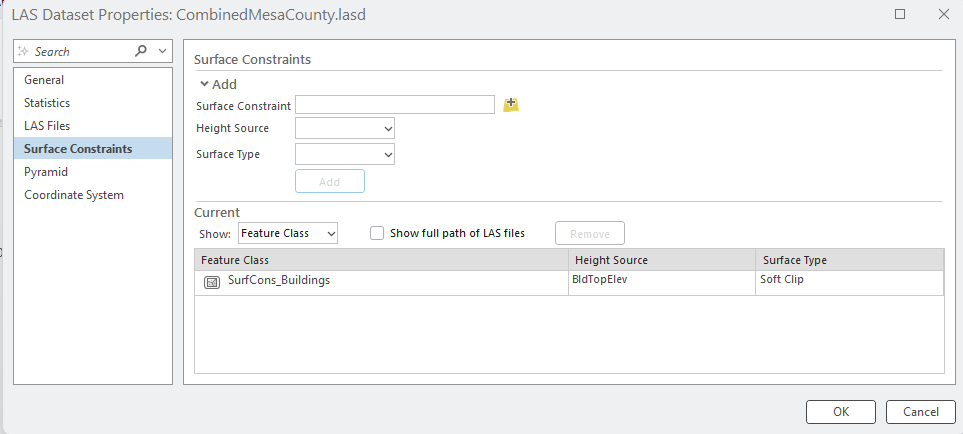Image resolution: width=963 pixels, height=434 pixels.
Task: Click the Cancel button
Action: [921, 412]
